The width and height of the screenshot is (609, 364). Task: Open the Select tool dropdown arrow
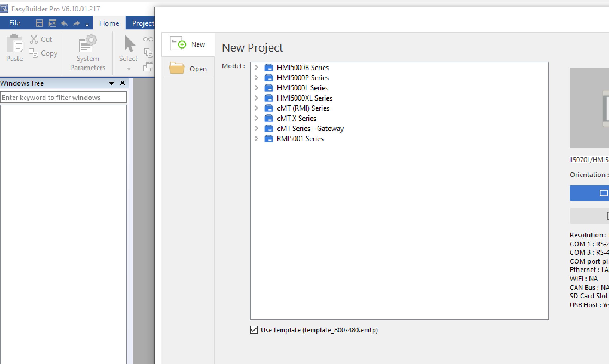point(129,69)
